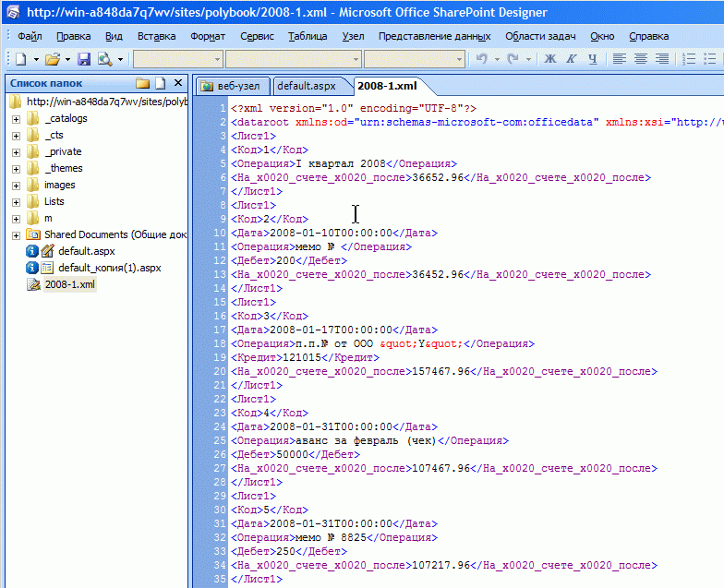Viewport: 724px width, 588px height.
Task: Open the Правка menu
Action: [x=74, y=36]
